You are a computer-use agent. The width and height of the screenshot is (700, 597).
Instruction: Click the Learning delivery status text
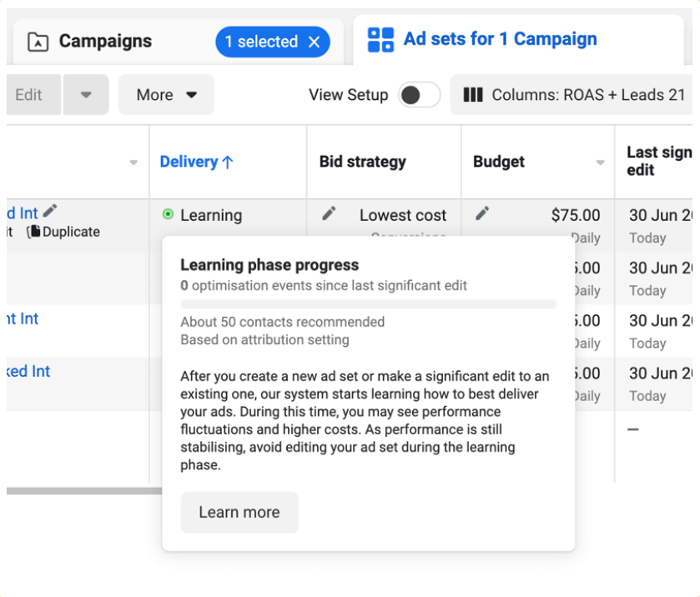[x=211, y=215]
